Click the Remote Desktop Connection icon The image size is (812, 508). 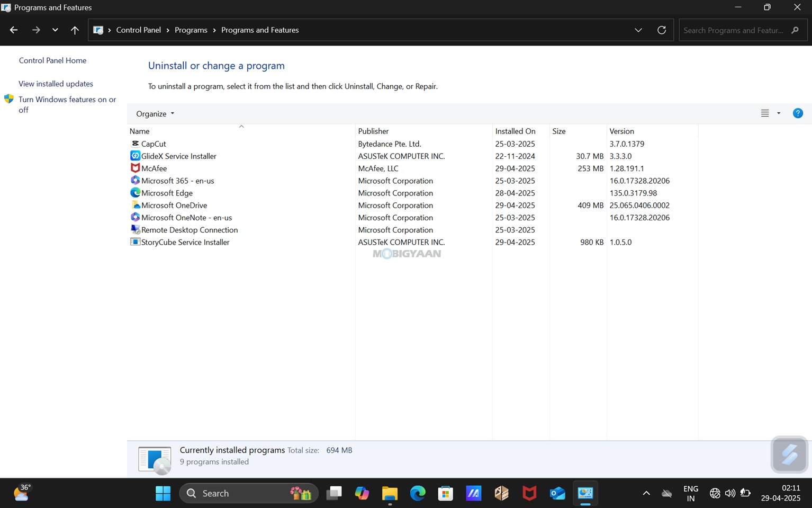pos(135,229)
